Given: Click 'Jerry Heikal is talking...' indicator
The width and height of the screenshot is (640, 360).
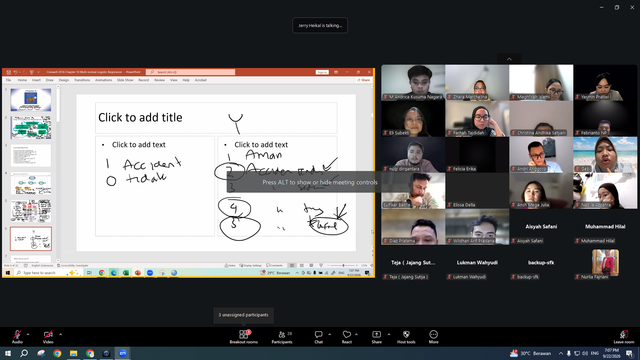Looking at the screenshot, I should coord(320,25).
